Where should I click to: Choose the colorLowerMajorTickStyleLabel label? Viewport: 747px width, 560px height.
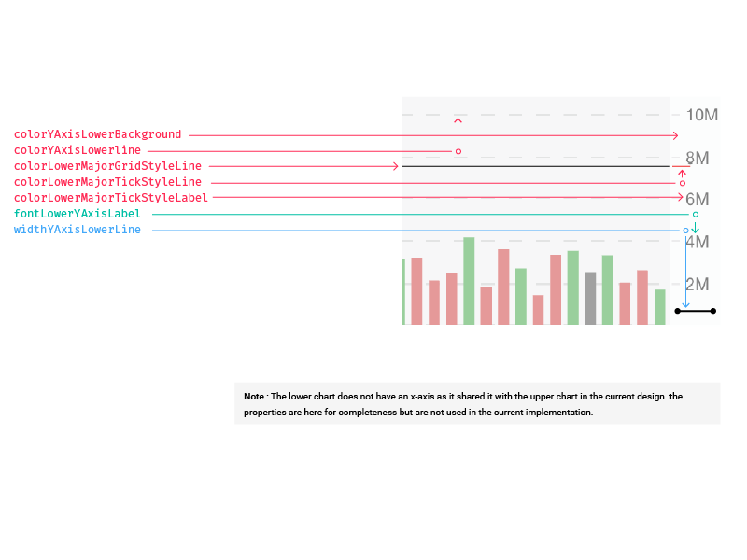point(110,198)
